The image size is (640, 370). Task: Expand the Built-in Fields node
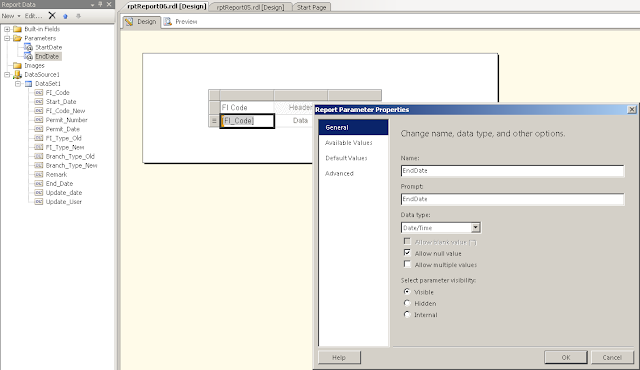tap(7, 29)
